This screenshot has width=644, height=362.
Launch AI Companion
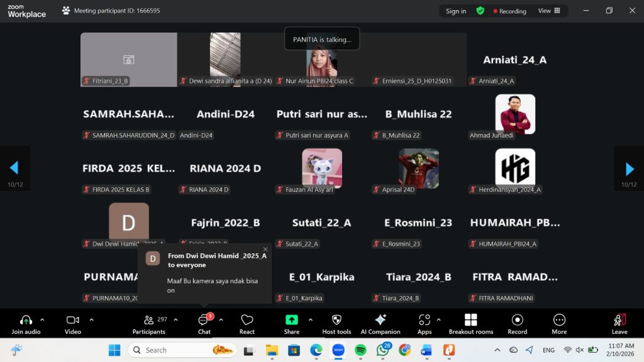click(x=380, y=323)
